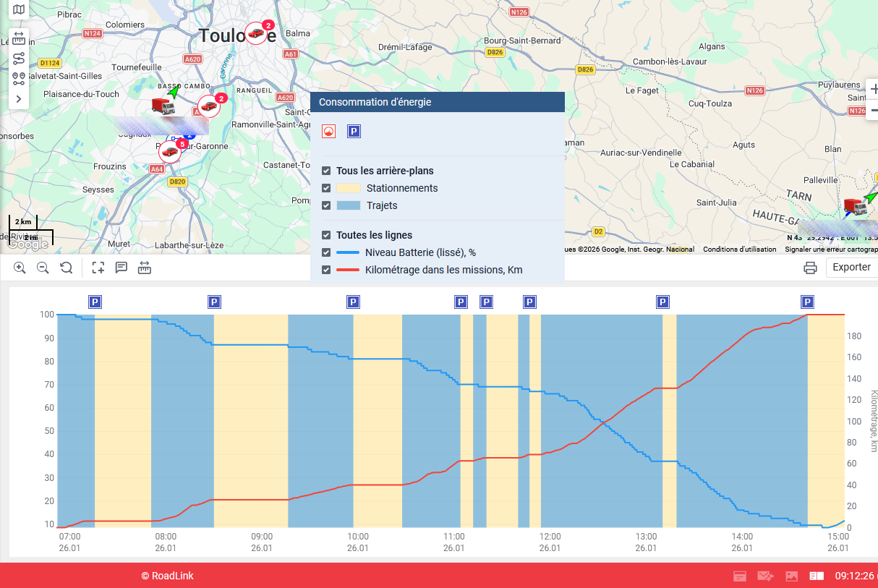Image resolution: width=878 pixels, height=588 pixels.
Task: Select the route tool on map sidebar
Action: coord(19,59)
